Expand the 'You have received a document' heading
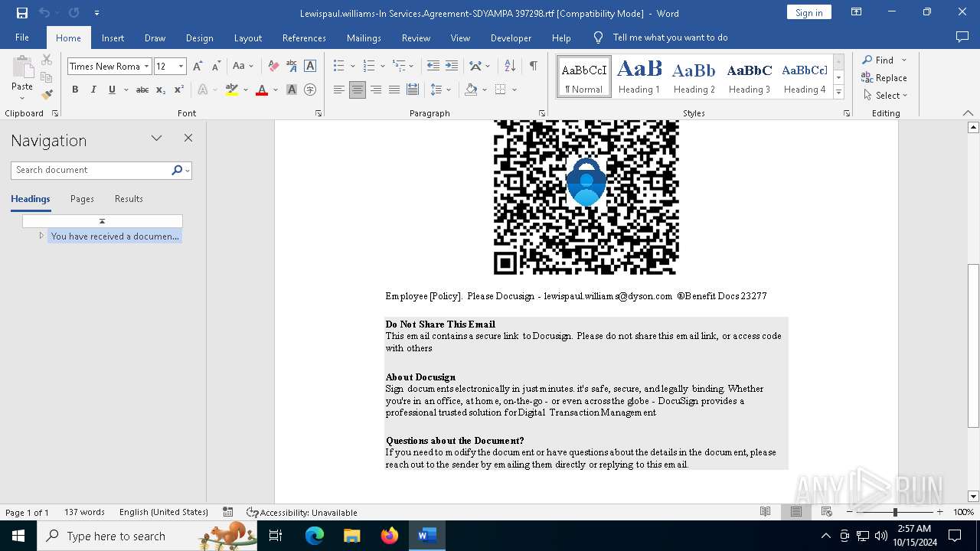This screenshot has width=980, height=551. pos(41,236)
